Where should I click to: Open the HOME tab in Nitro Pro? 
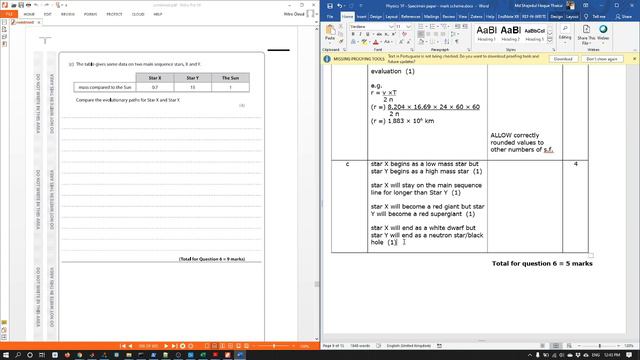(29, 14)
